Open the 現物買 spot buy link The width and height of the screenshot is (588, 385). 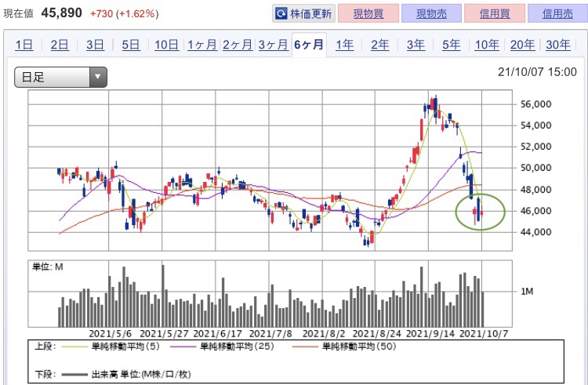(368, 14)
